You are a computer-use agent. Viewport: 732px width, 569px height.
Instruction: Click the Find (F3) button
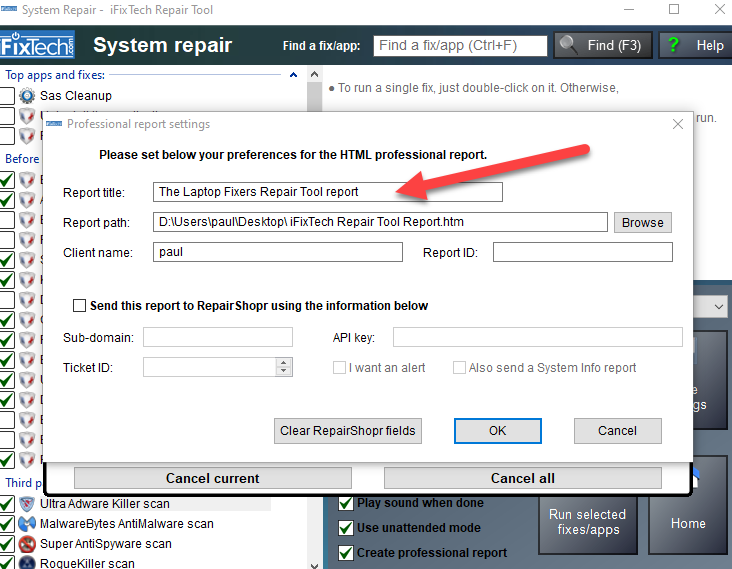tap(603, 45)
